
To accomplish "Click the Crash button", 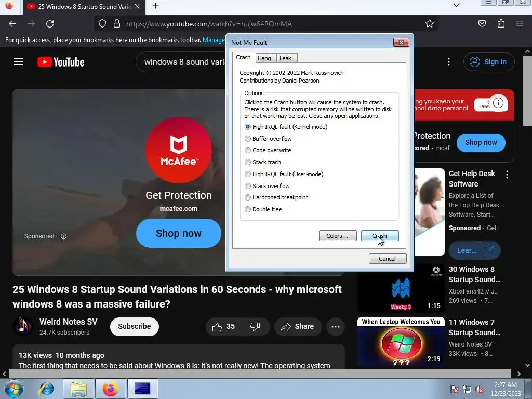I will click(380, 236).
